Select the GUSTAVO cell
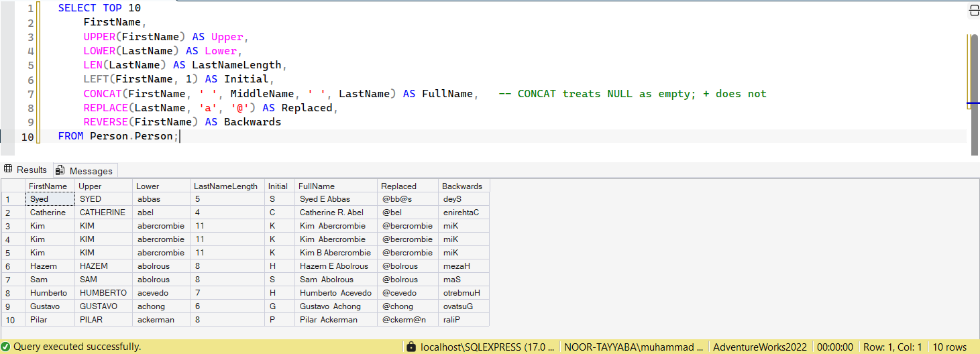The width and height of the screenshot is (980, 354). [103, 306]
